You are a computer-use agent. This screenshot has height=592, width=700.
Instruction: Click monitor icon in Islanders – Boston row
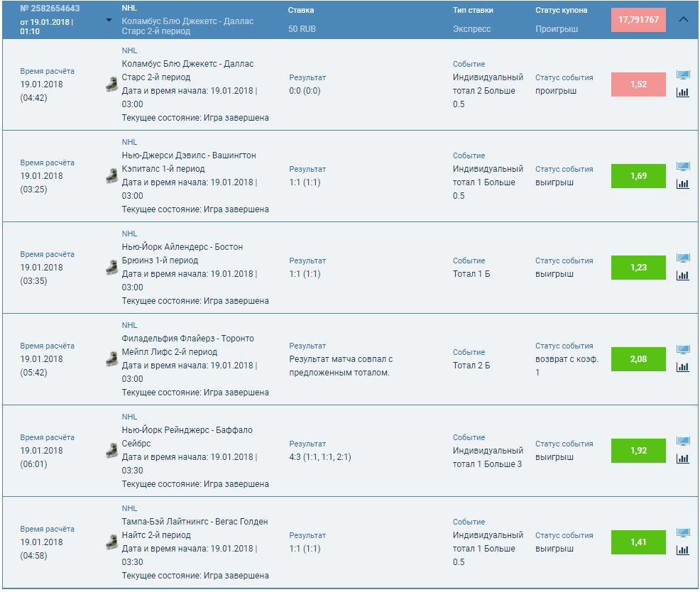[x=682, y=259]
